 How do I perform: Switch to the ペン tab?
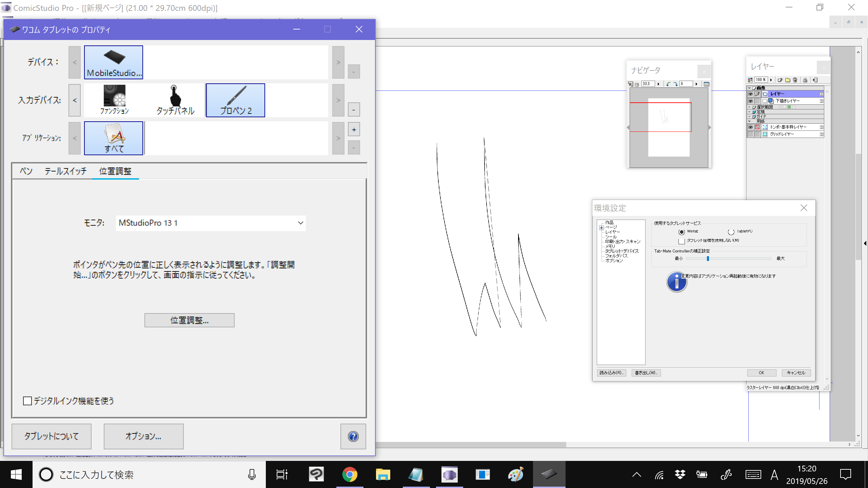(x=26, y=171)
